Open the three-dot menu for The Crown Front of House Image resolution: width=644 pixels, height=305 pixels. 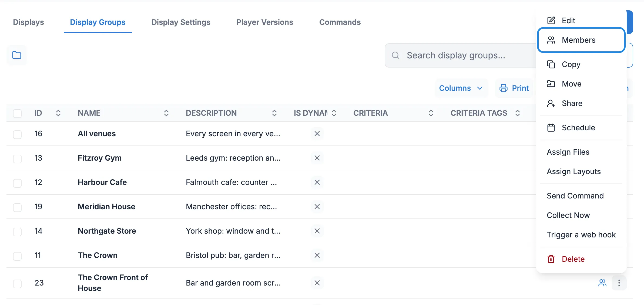[619, 283]
